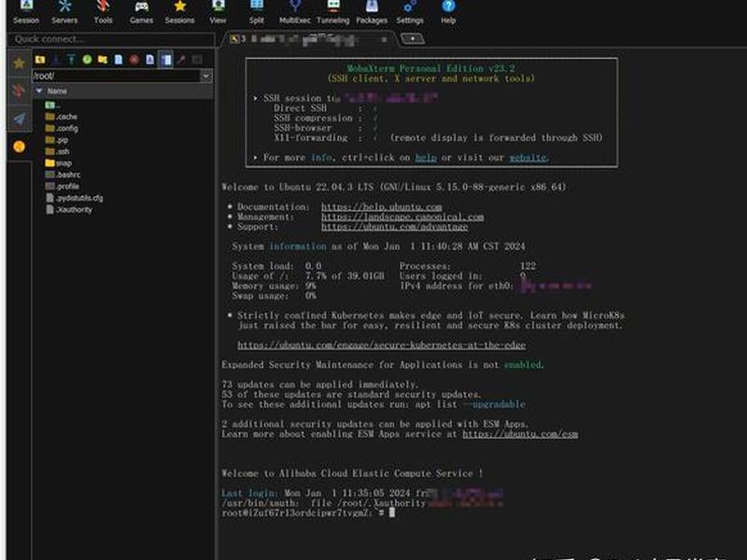Click 'Welcome to Alibaba Cloud Elastic Compute Service' text
Viewport: 747px width, 560px height.
352,474
